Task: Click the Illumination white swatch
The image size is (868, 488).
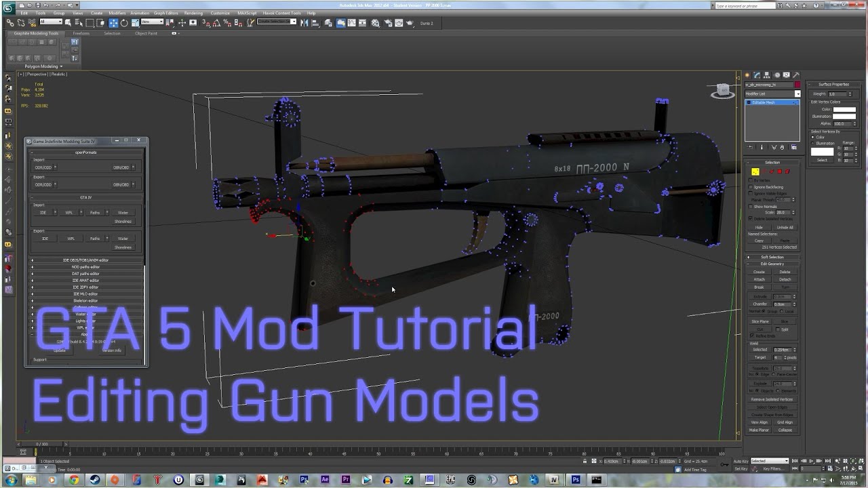Action: point(844,117)
